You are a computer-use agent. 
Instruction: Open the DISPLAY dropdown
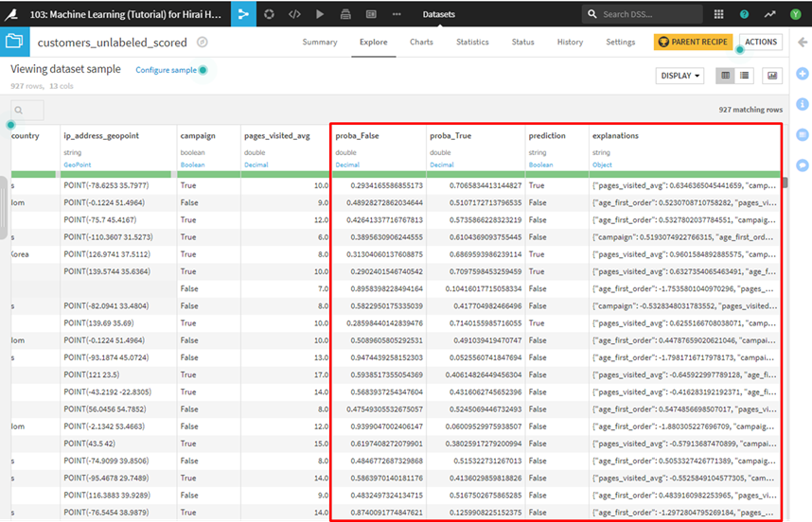coord(680,76)
